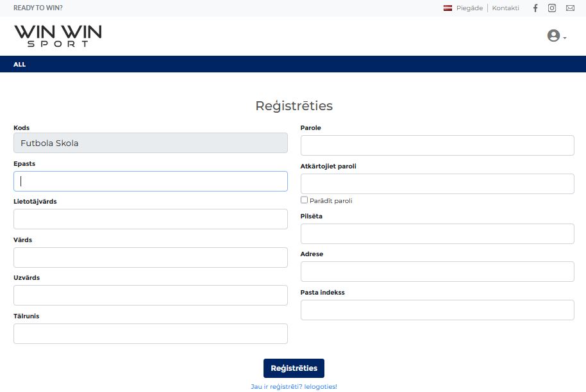This screenshot has width=586, height=392.
Task: Click the Latvian flag language icon
Action: click(x=448, y=8)
